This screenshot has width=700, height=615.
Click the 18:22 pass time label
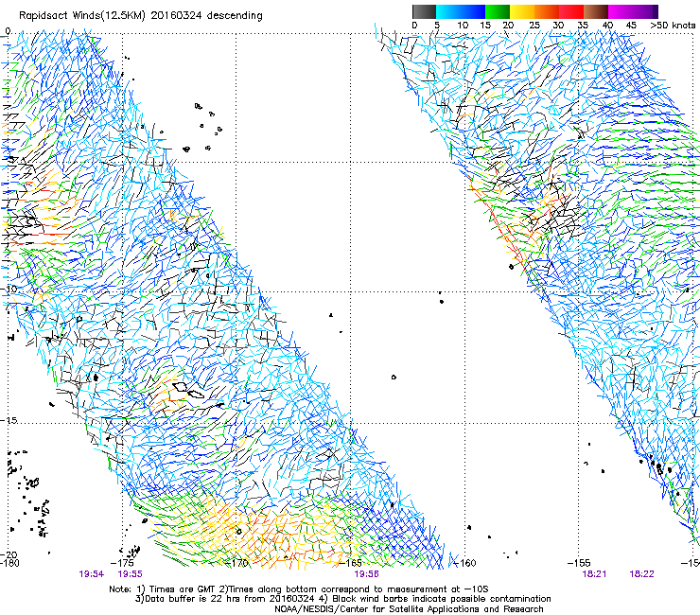point(641,574)
